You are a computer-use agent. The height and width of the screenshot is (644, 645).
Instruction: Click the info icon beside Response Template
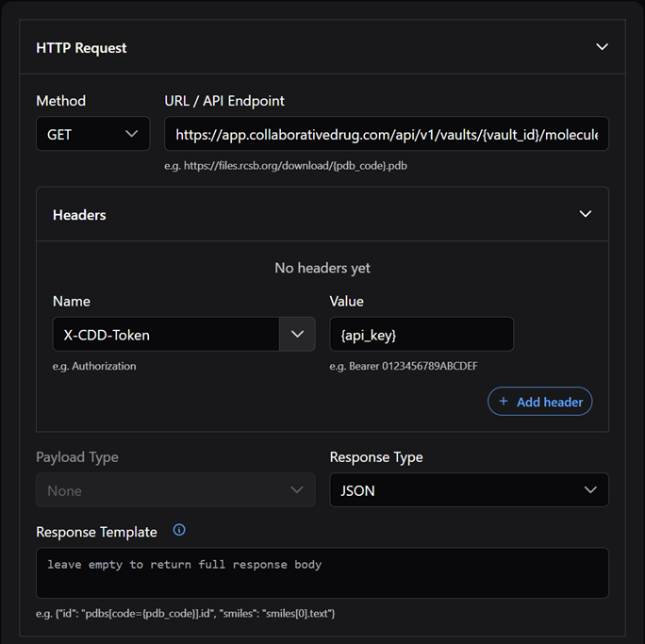(x=179, y=531)
